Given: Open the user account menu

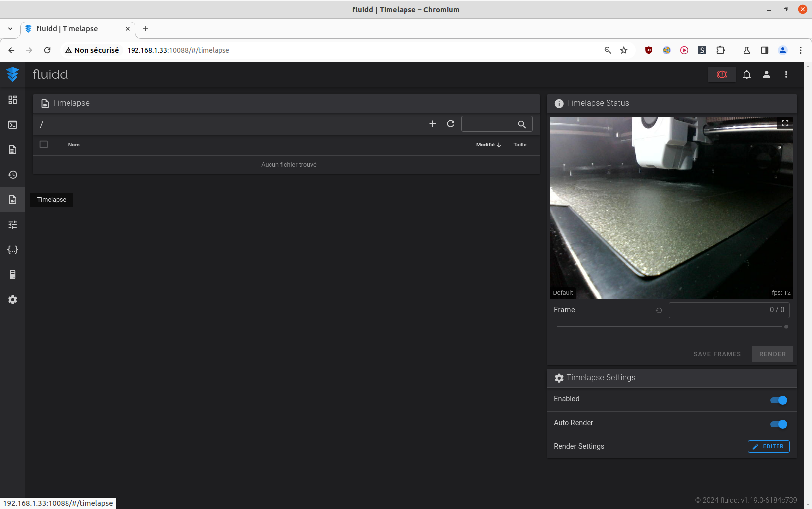Looking at the screenshot, I should pyautogui.click(x=766, y=74).
